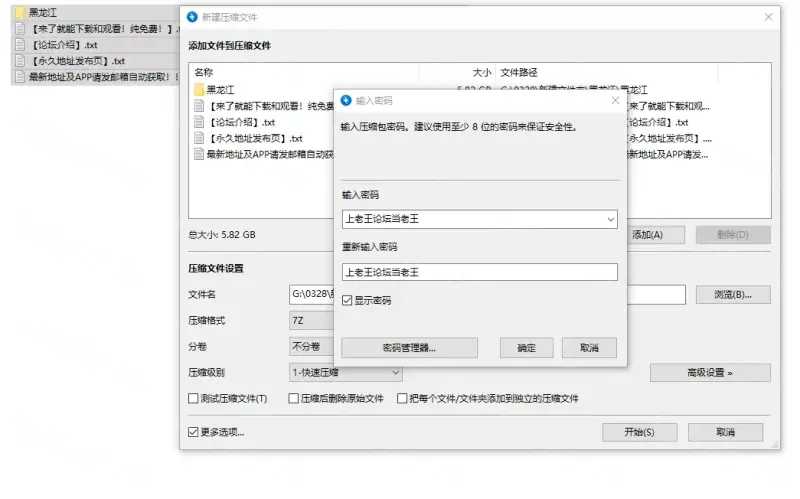This screenshot has height=499, width=800.
Task: Confirm password with 确定 button
Action: coord(526,347)
